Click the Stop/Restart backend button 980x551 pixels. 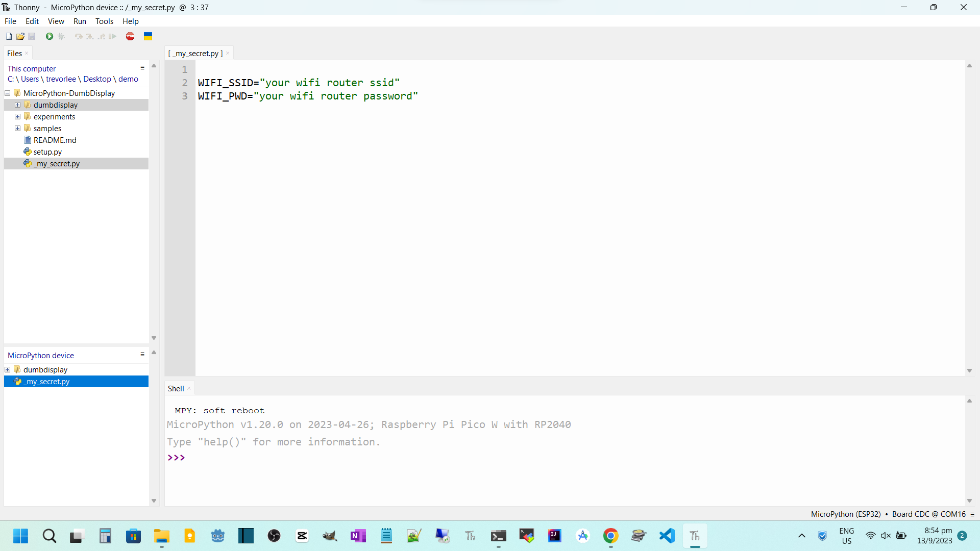pyautogui.click(x=131, y=36)
